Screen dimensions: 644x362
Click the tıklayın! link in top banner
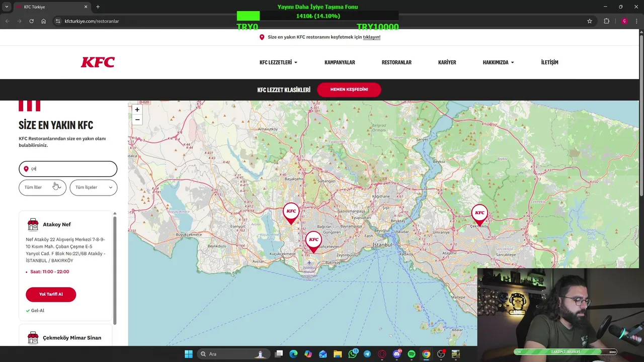click(x=372, y=37)
